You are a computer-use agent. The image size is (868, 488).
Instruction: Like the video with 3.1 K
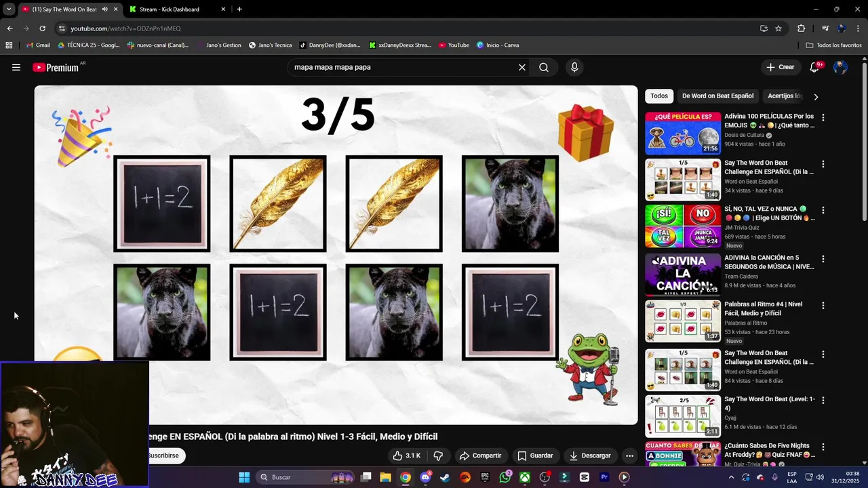click(x=408, y=455)
